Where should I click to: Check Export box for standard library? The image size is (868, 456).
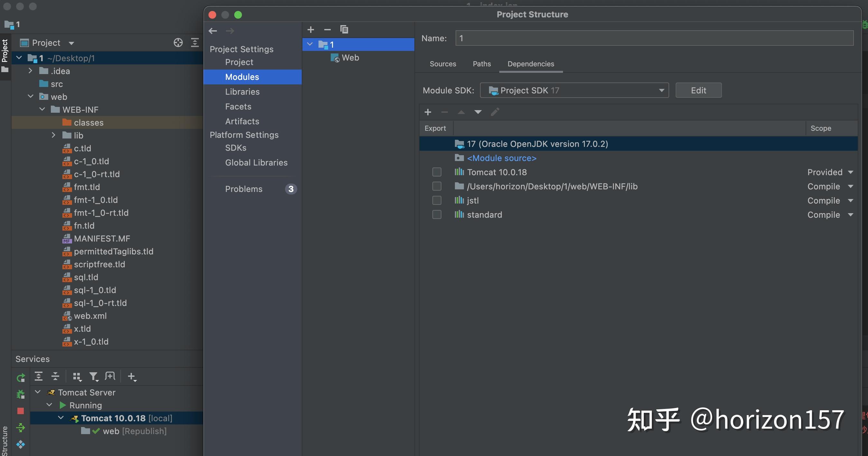[x=437, y=215]
